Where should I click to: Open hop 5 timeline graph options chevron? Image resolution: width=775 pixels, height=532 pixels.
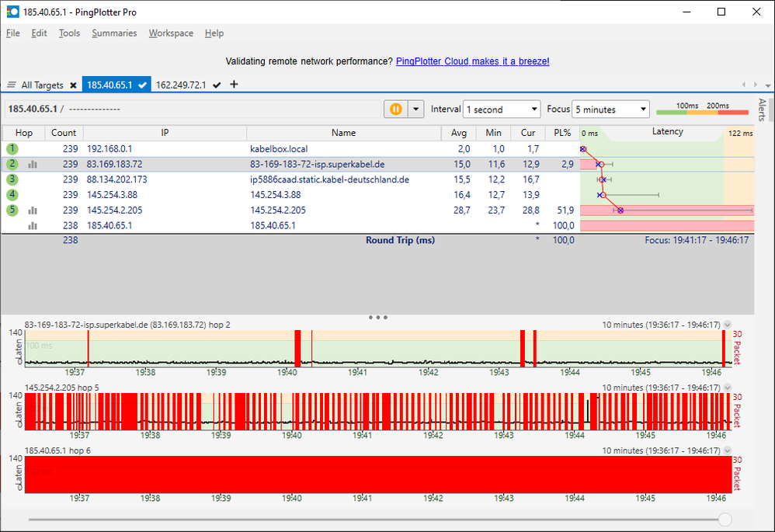coord(728,388)
